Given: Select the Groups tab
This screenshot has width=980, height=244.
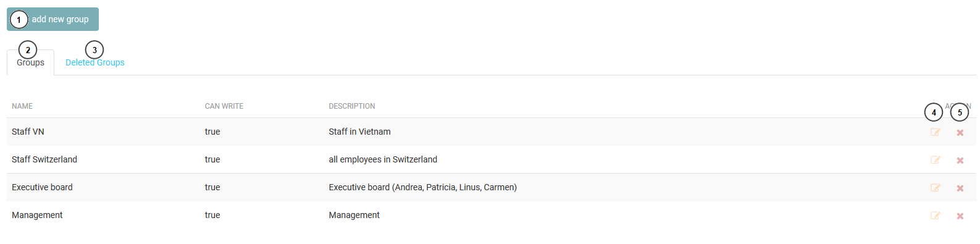Looking at the screenshot, I should pyautogui.click(x=30, y=62).
